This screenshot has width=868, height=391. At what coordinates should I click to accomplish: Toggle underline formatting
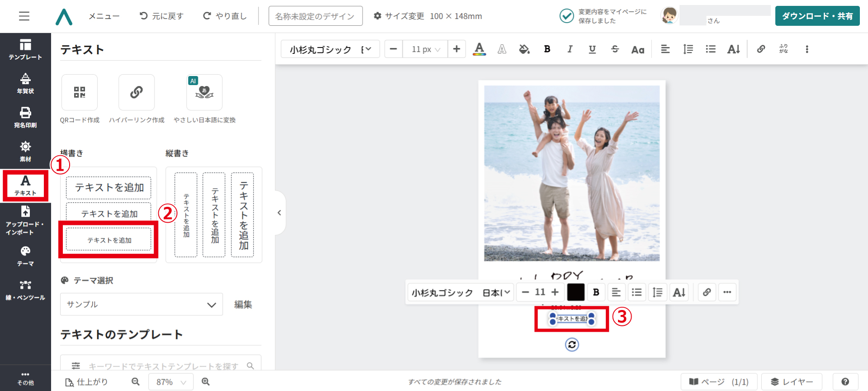[x=592, y=49]
